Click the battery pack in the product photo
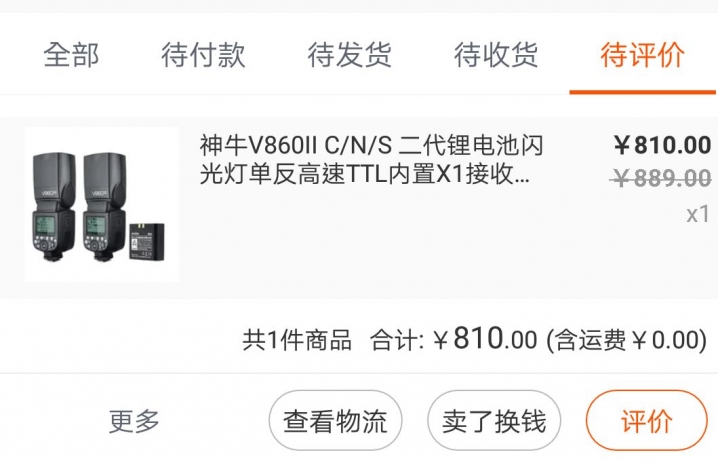 [146, 241]
